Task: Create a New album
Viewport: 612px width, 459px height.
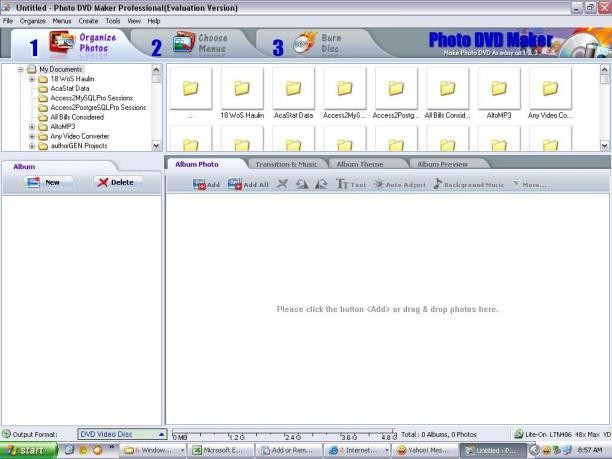Action: [48, 182]
